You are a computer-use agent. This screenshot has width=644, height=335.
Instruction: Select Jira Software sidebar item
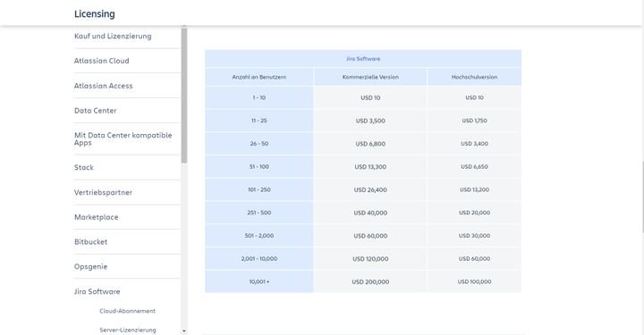tap(97, 291)
